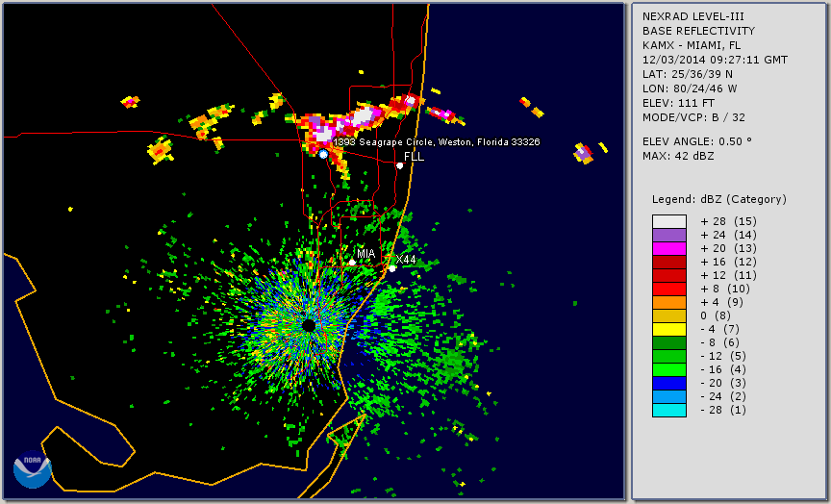
Task: Click the MAX: 42 dBZ text
Action: 678,157
